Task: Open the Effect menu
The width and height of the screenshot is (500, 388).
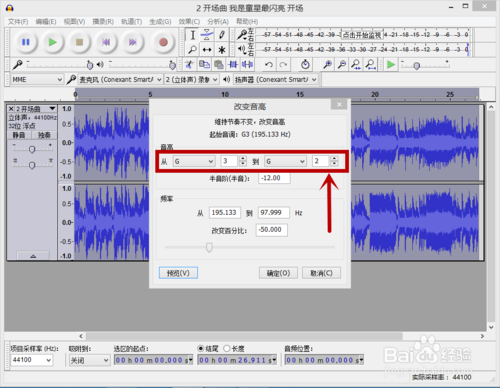Action: click(x=189, y=22)
